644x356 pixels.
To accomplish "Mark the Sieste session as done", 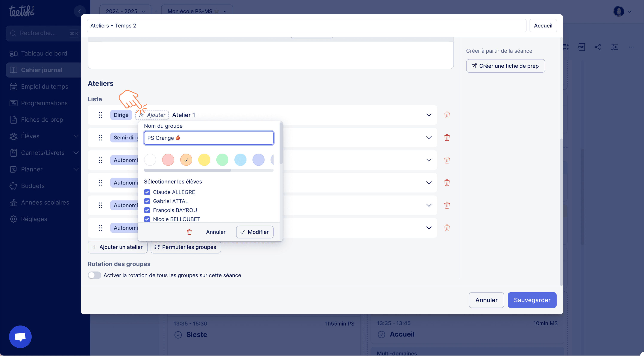I will click(178, 335).
